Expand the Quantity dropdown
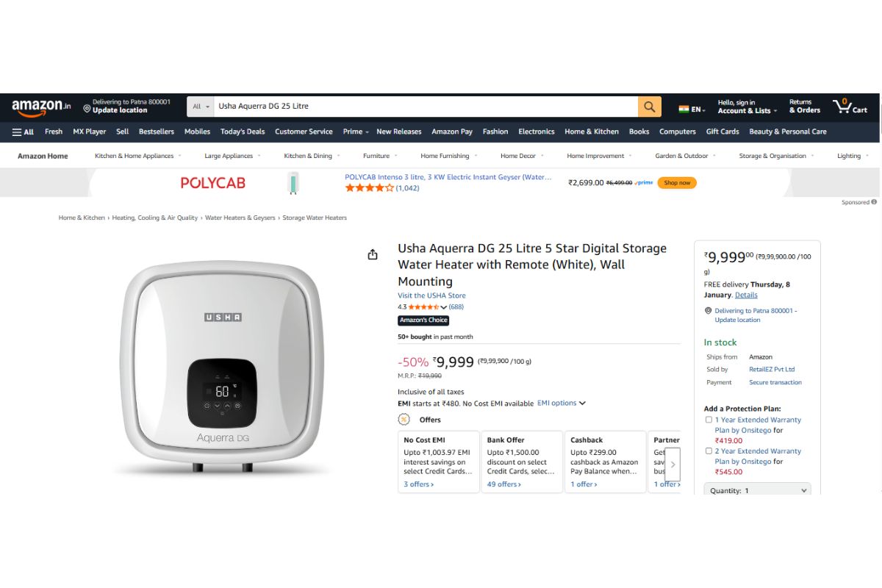The height and width of the screenshot is (588, 882). pos(757,490)
